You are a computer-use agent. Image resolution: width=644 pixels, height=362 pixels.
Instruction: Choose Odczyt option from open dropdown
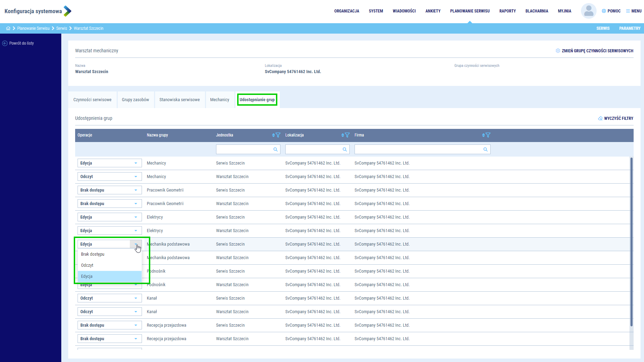(x=87, y=265)
